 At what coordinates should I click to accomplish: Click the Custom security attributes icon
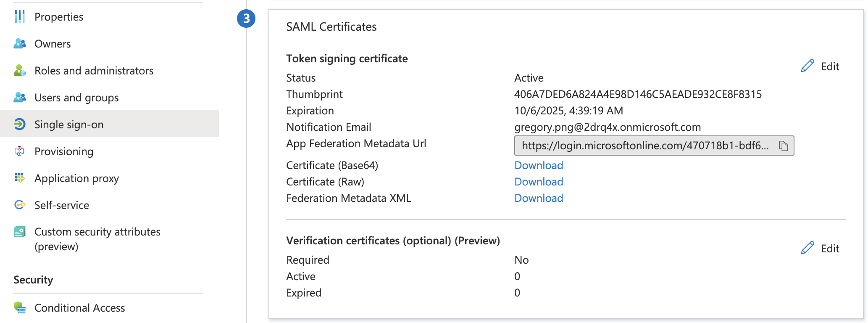click(x=19, y=232)
